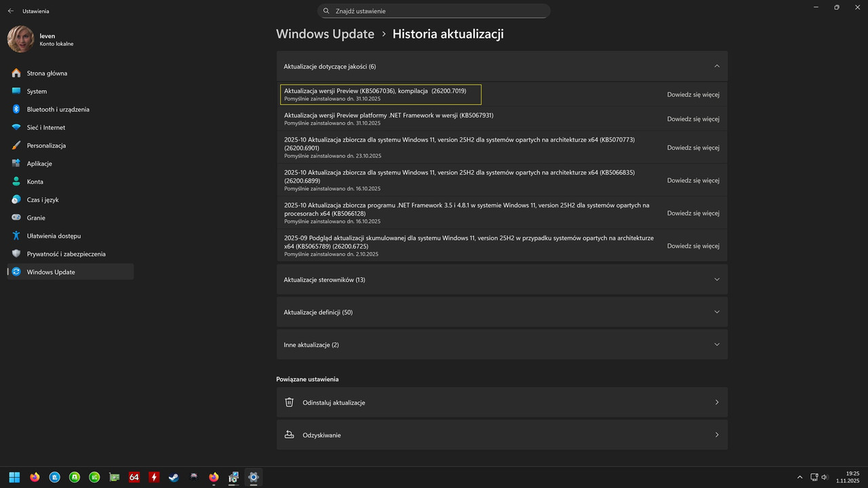Expand Aktualizacje definicji (50)
Screen dimensions: 868x488
tap(502, 312)
